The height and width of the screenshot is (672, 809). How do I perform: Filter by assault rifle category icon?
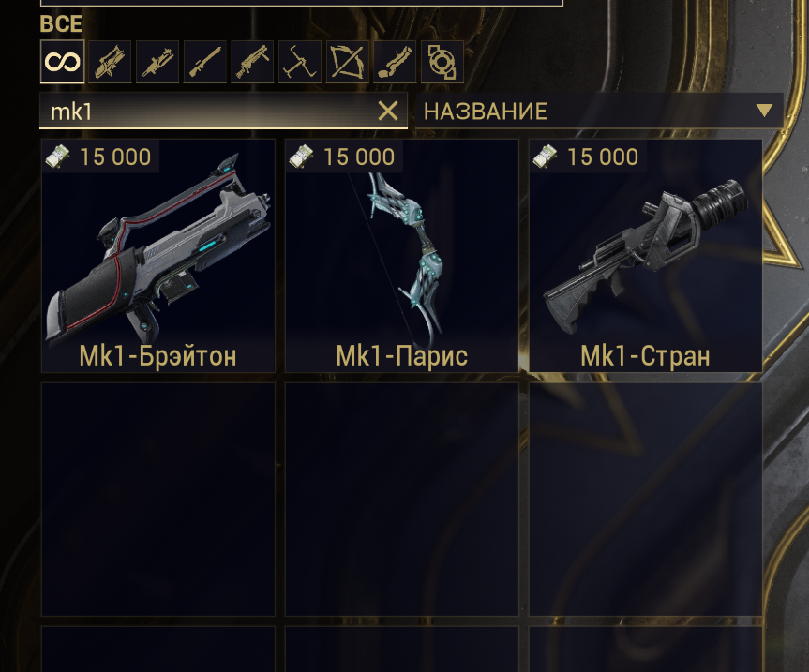coord(110,62)
